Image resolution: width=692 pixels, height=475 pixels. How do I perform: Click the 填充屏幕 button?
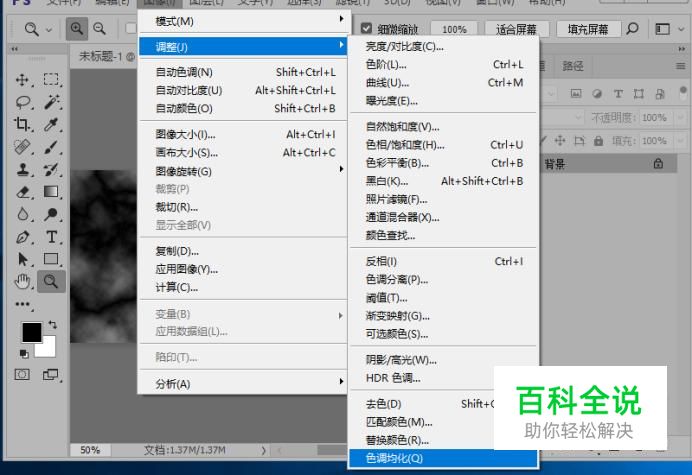588,30
